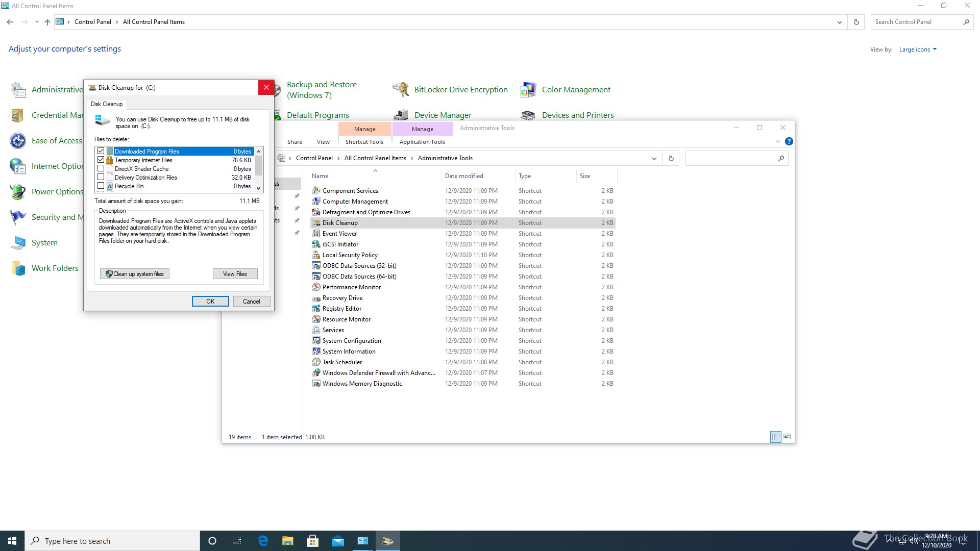Sort by Size column header
The width and height of the screenshot is (980, 551).
coord(597,176)
